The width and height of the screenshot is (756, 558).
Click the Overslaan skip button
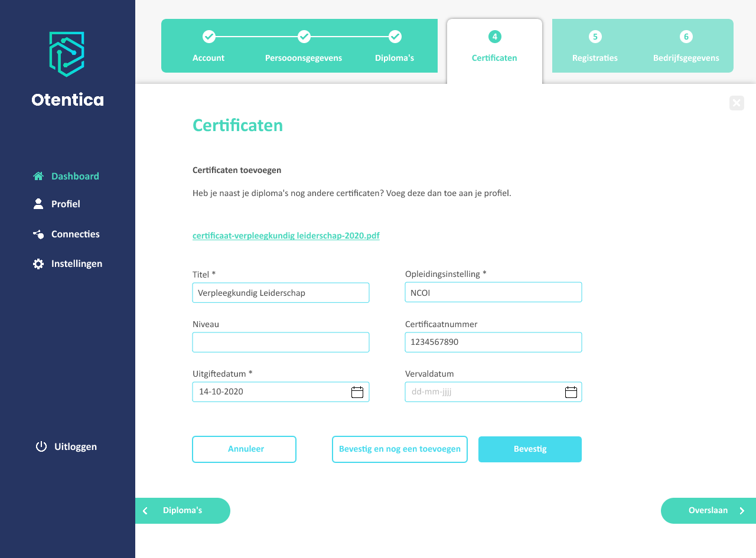[x=708, y=511]
